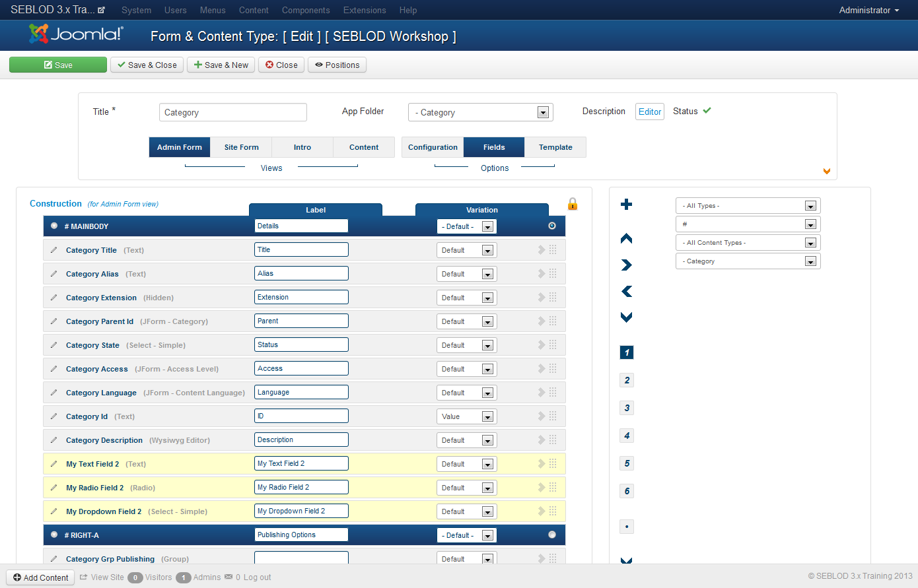Click the Label input for Category Alias
The width and height of the screenshot is (918, 588).
coord(301,273)
